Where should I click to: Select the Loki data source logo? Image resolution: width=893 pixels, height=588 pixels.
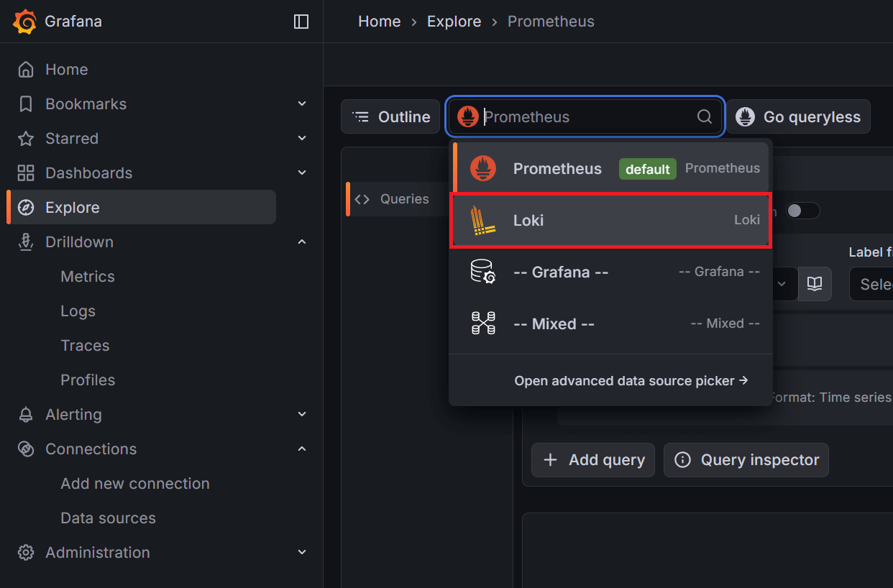tap(483, 220)
